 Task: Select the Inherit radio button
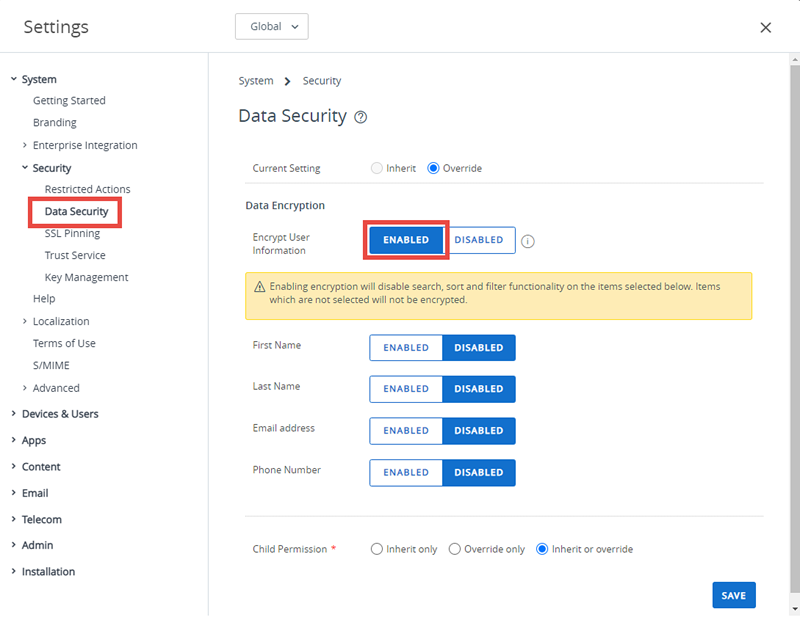coord(377,168)
